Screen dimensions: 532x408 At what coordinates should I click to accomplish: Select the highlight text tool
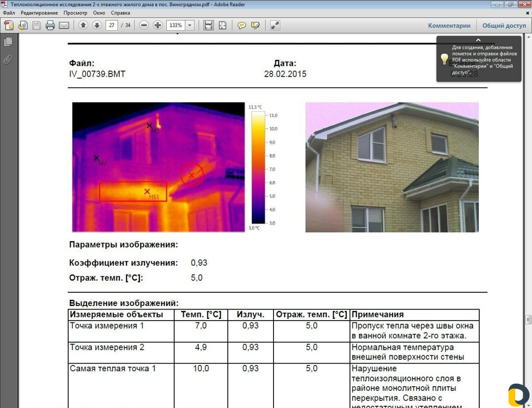[255, 25]
